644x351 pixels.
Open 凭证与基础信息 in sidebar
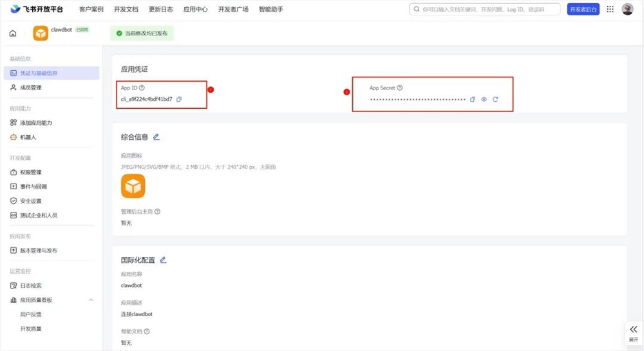pyautogui.click(x=52, y=73)
